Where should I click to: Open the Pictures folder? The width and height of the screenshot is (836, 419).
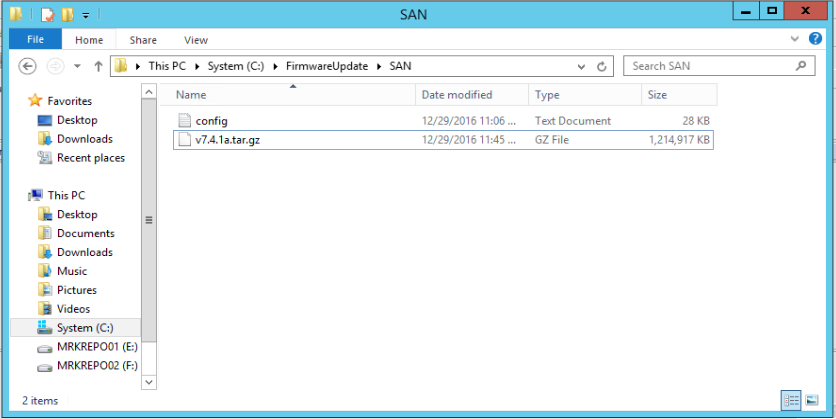(x=77, y=290)
